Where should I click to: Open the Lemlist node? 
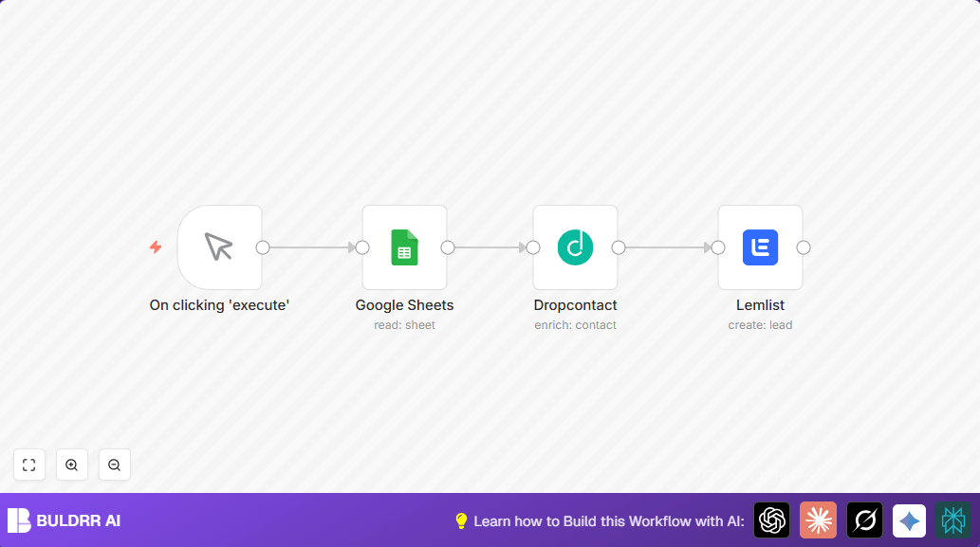pos(760,247)
